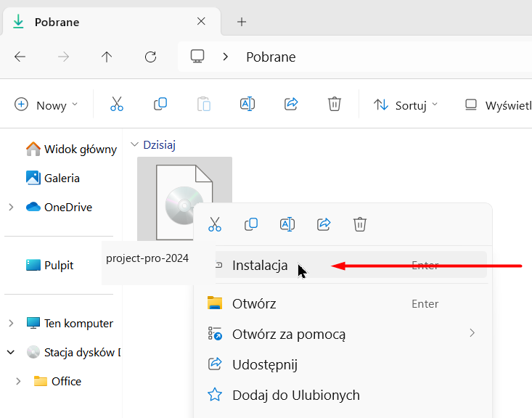Click the Cut icon in the toolbar
The width and height of the screenshot is (532, 418).
[117, 104]
